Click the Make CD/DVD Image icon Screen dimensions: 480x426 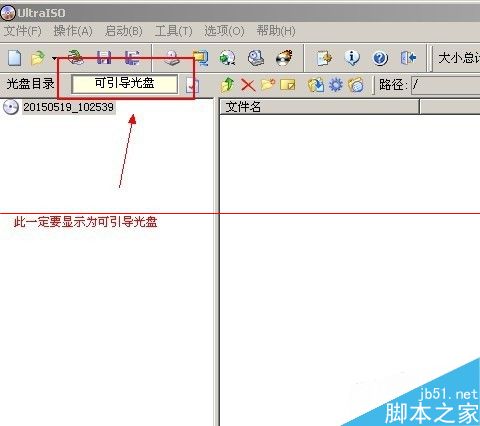click(172, 58)
